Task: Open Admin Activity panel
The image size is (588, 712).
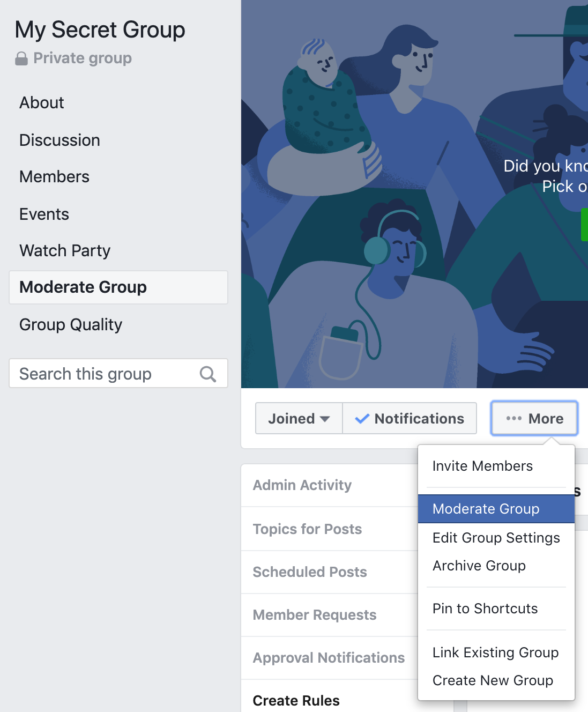Action: tap(302, 485)
